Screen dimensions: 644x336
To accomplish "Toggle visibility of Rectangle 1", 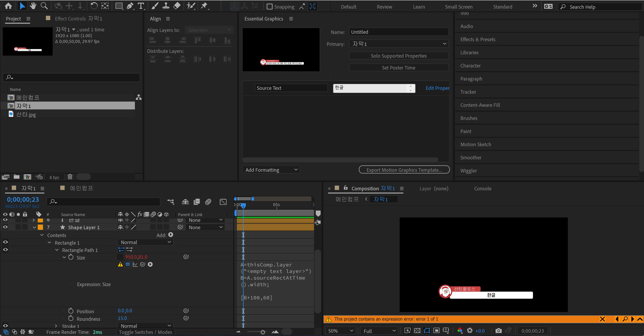I will point(5,242).
